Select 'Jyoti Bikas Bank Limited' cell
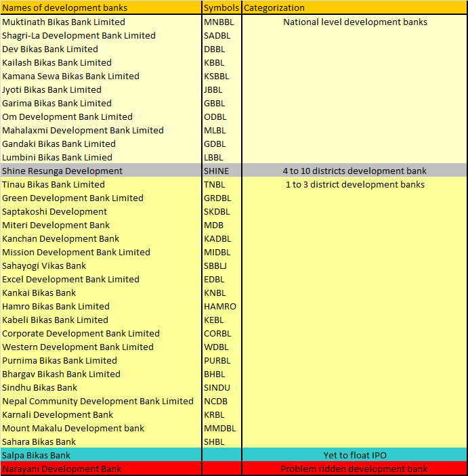 [x=101, y=89]
